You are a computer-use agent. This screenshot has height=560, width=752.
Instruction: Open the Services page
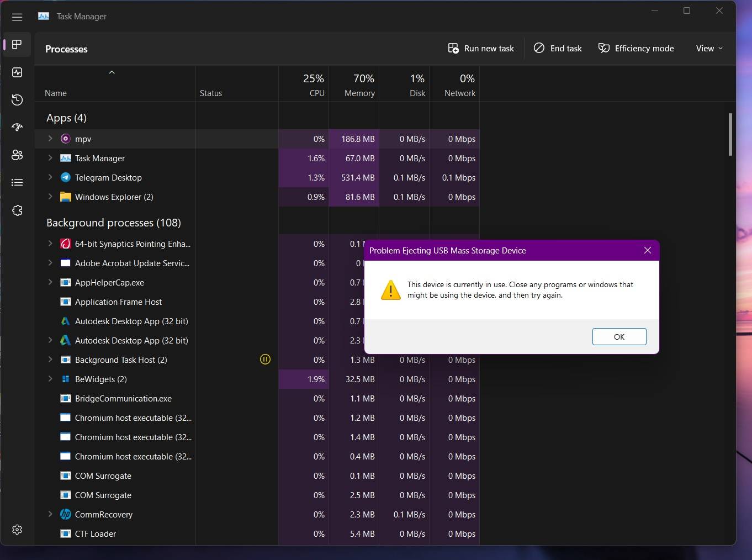(17, 210)
